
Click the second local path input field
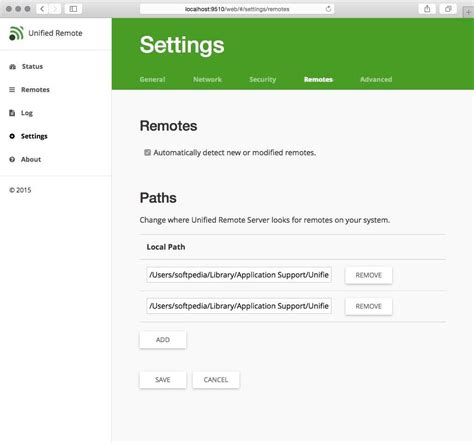[x=239, y=306]
